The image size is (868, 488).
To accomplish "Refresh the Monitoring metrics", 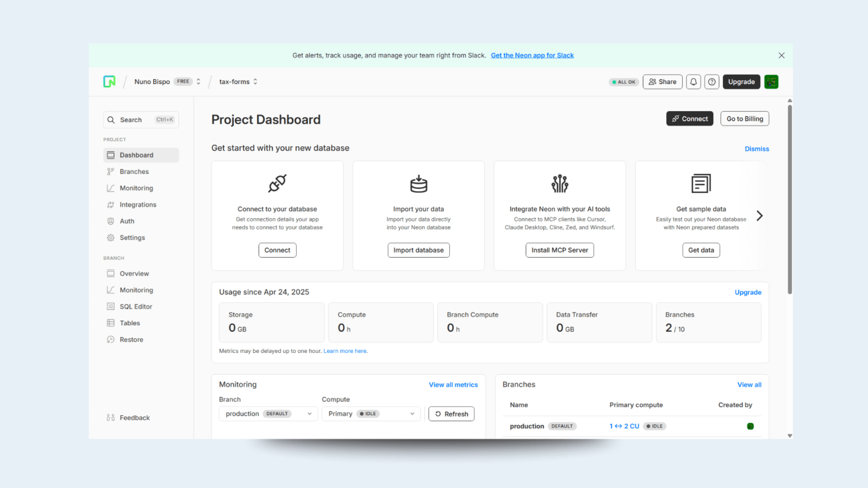I will tap(451, 413).
